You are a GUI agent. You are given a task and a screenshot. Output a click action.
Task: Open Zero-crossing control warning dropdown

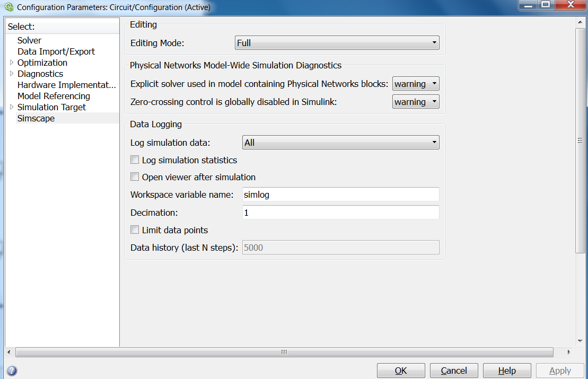(416, 102)
